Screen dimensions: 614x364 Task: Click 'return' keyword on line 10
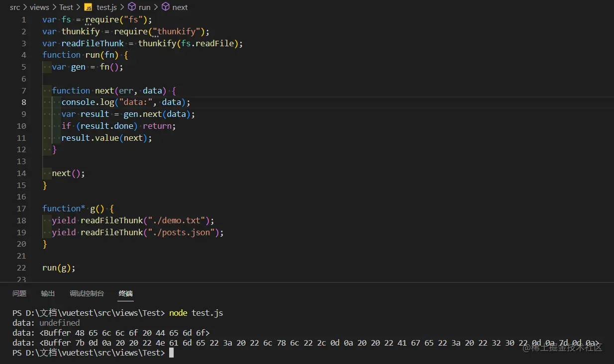157,126
